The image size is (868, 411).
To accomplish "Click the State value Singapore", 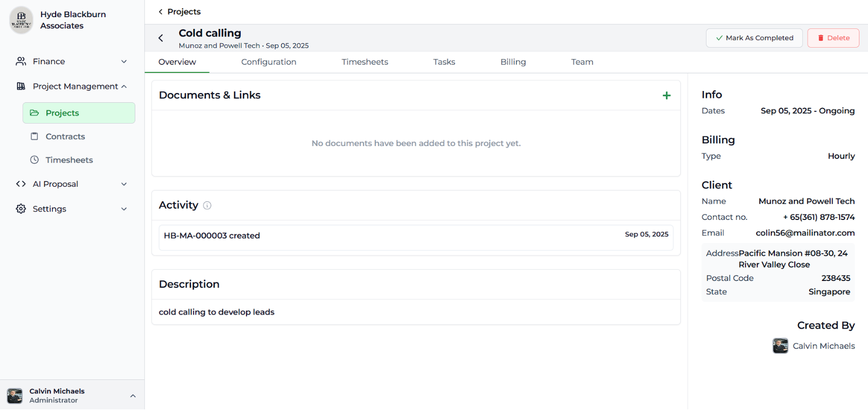I will tap(829, 292).
